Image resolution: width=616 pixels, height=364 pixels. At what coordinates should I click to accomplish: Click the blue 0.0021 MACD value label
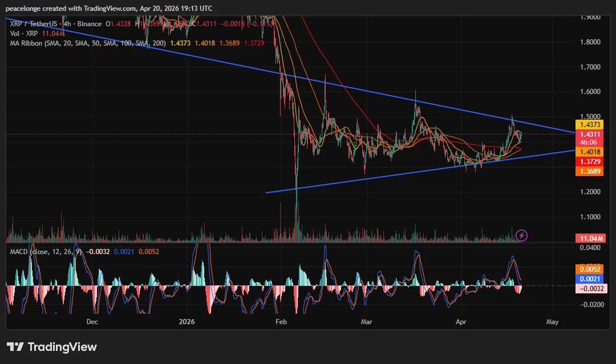point(590,279)
